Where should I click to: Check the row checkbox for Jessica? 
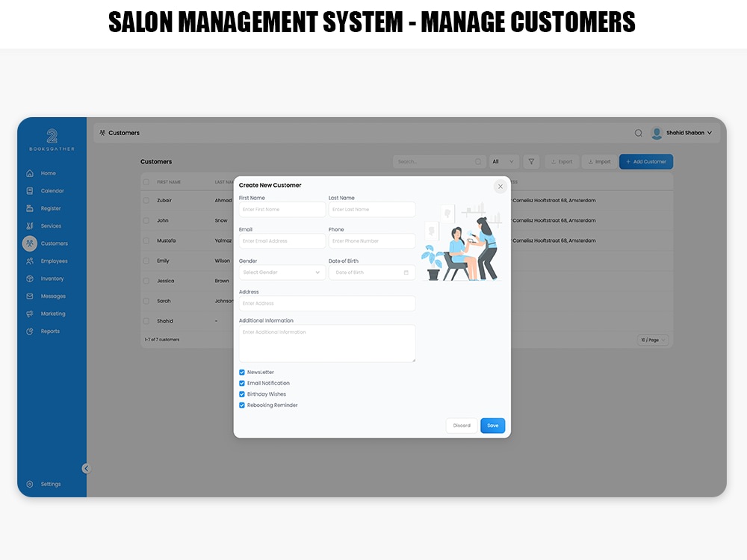coord(146,281)
